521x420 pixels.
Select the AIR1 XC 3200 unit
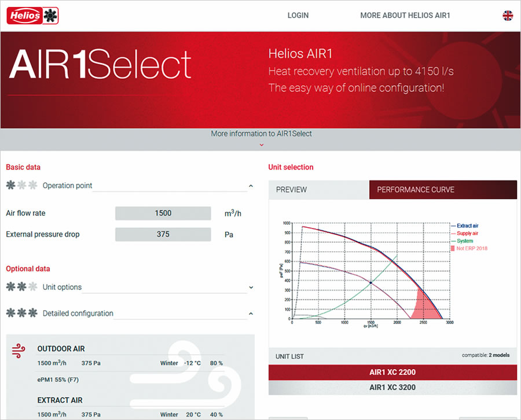click(x=392, y=388)
